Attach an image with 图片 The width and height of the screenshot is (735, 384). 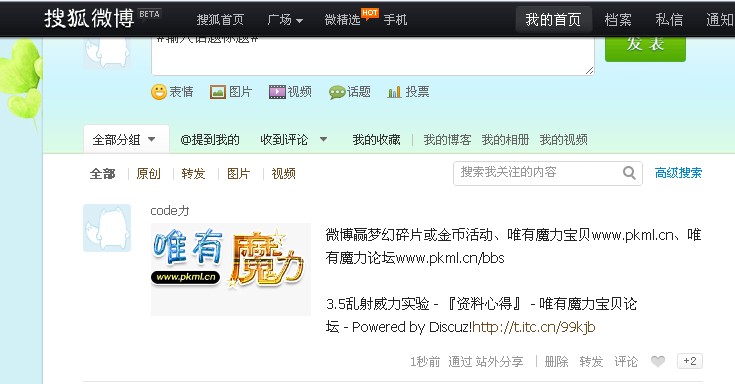[231, 92]
